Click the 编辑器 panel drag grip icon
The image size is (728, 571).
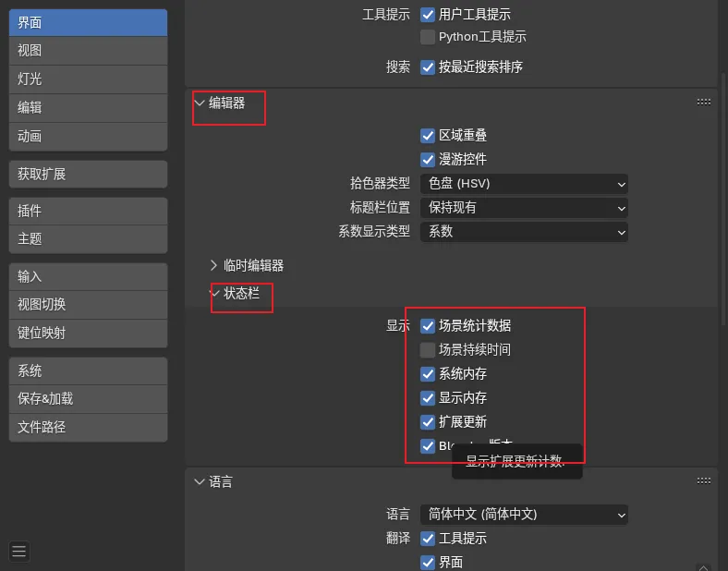click(703, 103)
